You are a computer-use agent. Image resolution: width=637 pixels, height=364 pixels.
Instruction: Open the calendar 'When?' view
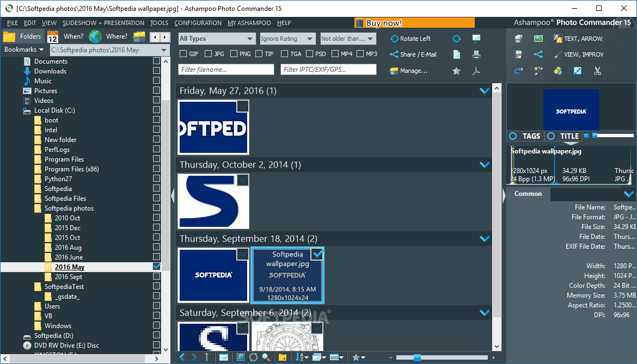pos(65,36)
